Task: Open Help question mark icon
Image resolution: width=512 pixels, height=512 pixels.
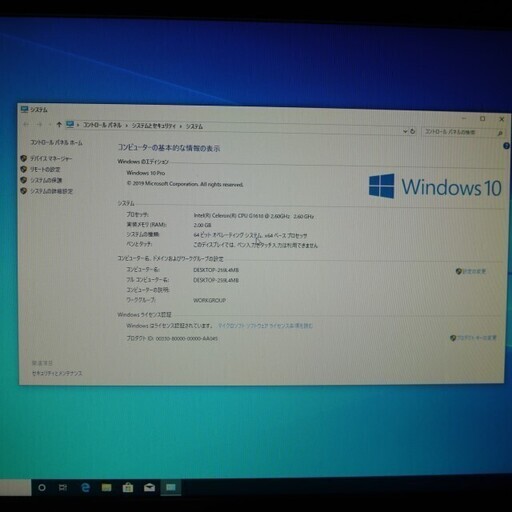Action: click(x=506, y=146)
